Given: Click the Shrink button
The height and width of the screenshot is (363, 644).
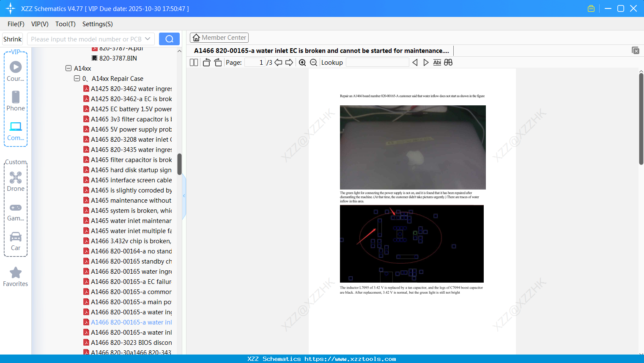Looking at the screenshot, I should 13,39.
